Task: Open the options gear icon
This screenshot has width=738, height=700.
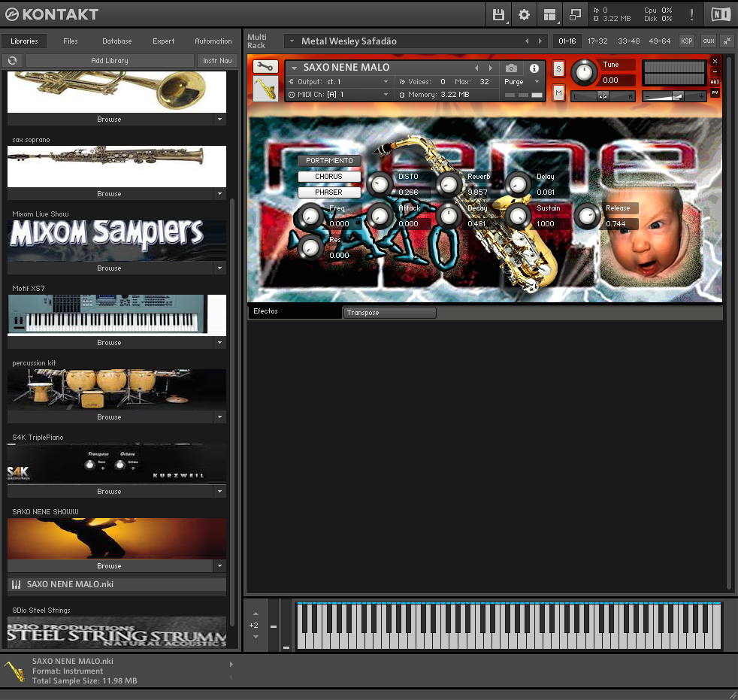Action: point(524,14)
